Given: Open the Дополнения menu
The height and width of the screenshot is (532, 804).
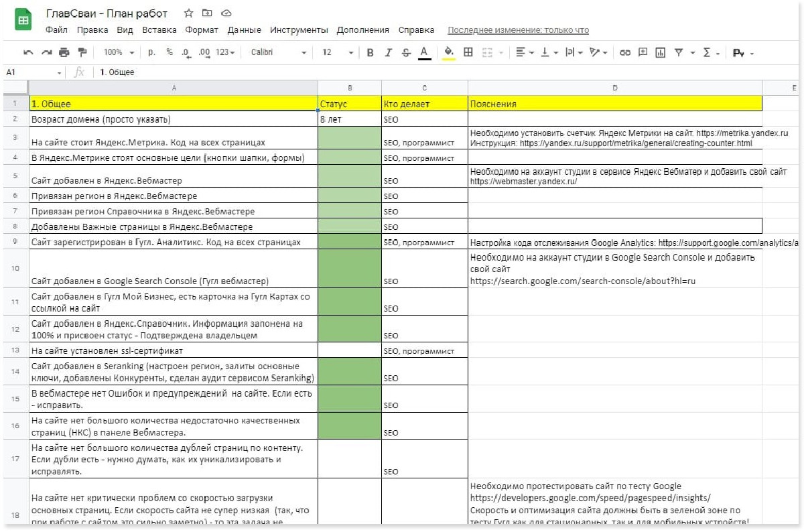Looking at the screenshot, I should pyautogui.click(x=363, y=30).
